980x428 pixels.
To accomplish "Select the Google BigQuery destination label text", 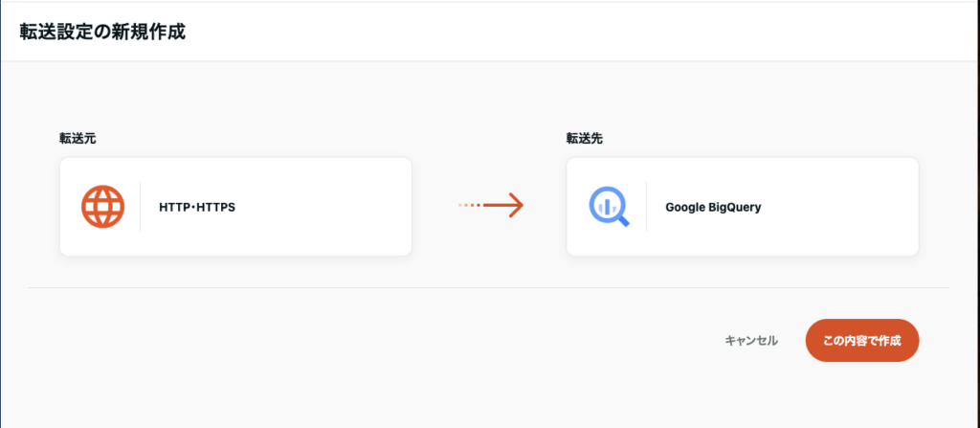I will [x=713, y=207].
